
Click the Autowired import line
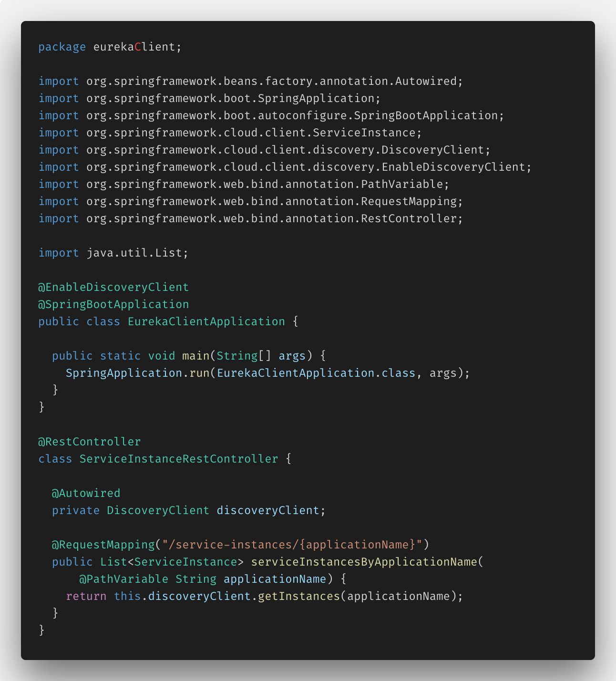pyautogui.click(x=251, y=81)
